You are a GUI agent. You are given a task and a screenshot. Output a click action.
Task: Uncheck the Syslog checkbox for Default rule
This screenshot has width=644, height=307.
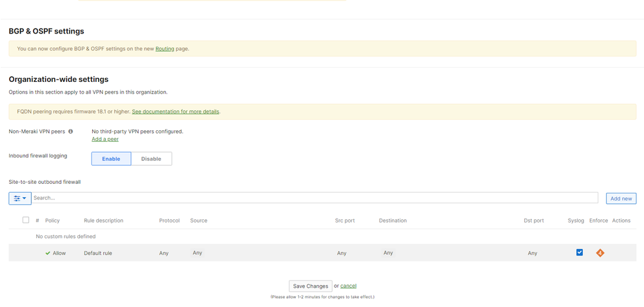point(579,252)
